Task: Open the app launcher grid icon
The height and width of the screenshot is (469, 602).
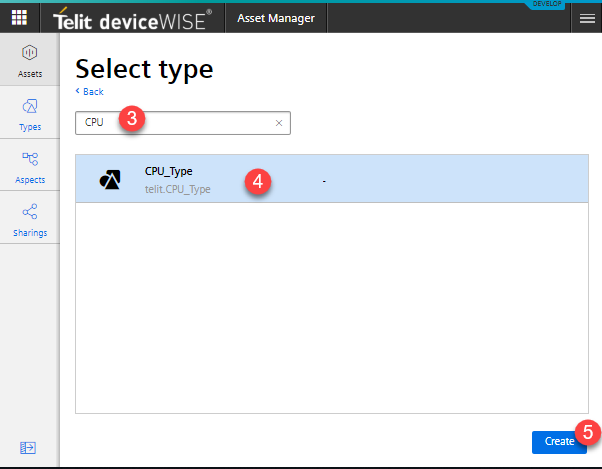Action: pos(19,18)
